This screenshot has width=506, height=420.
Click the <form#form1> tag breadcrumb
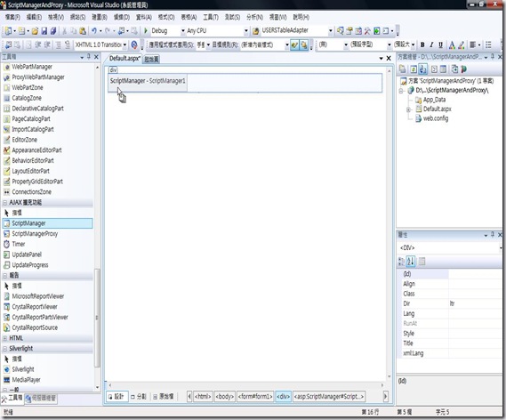pos(255,396)
